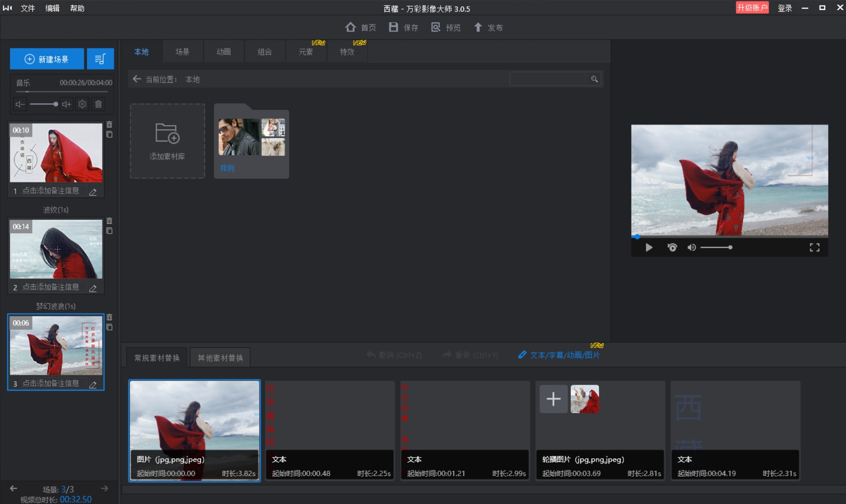This screenshot has width=846, height=504.
Task: Select the 图片 clip starting 00:00.00
Action: (x=195, y=430)
